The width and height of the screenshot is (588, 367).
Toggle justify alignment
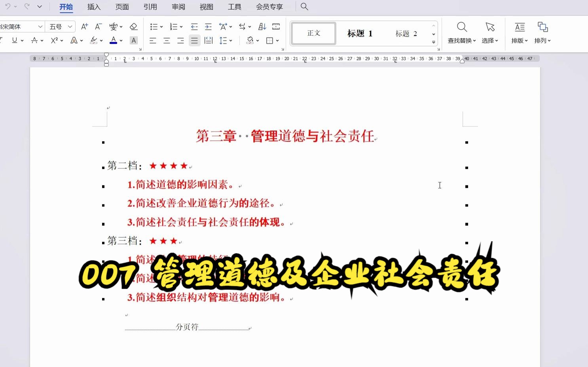(x=194, y=40)
